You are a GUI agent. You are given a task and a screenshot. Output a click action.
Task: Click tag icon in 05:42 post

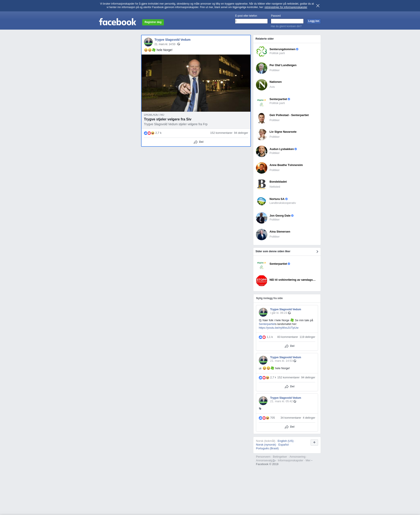point(260,409)
